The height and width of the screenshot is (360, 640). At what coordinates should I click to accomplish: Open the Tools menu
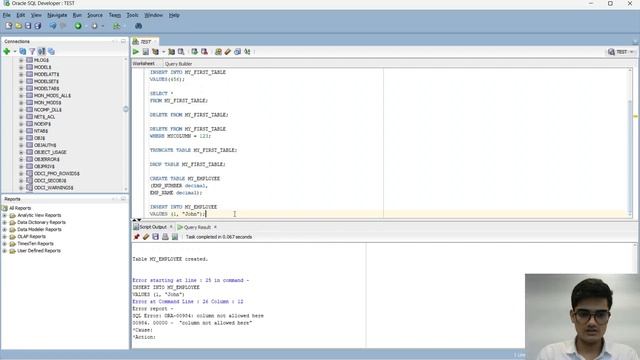132,15
